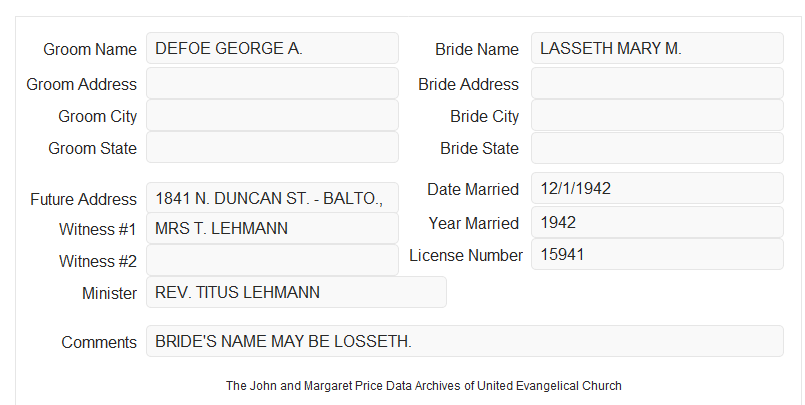Click the John and Margaret Price Archives footer text
Image resolution: width=805 pixels, height=405 pixels.
pyautogui.click(x=424, y=386)
